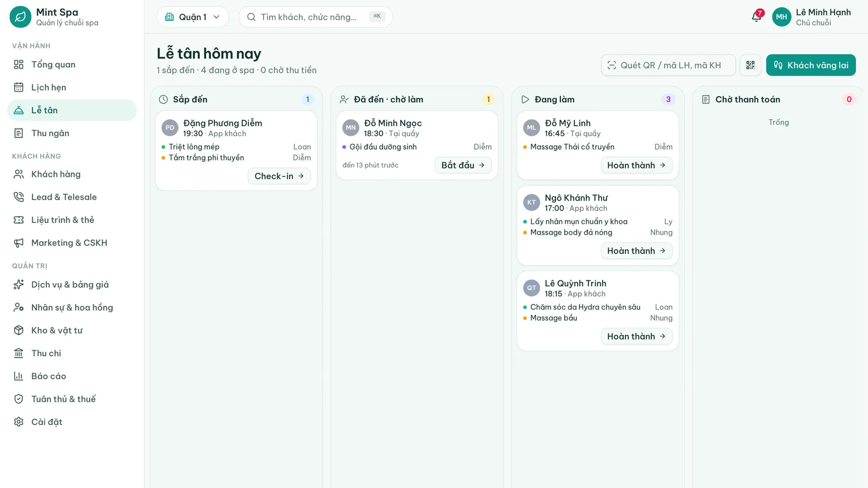Open Báo cáo in the sidebar
Viewport: 868px width, 488px height.
tap(72, 376)
